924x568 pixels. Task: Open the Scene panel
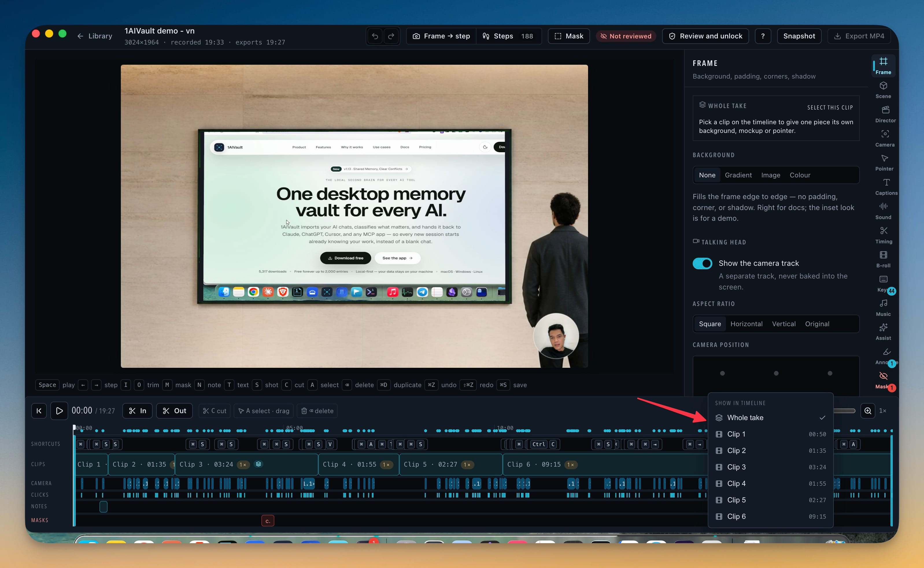tap(883, 90)
